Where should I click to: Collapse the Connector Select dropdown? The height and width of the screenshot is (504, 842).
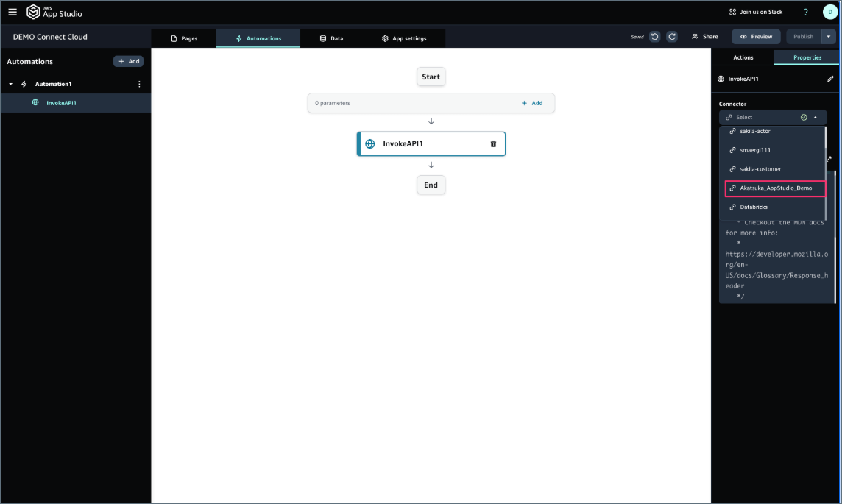(x=815, y=116)
